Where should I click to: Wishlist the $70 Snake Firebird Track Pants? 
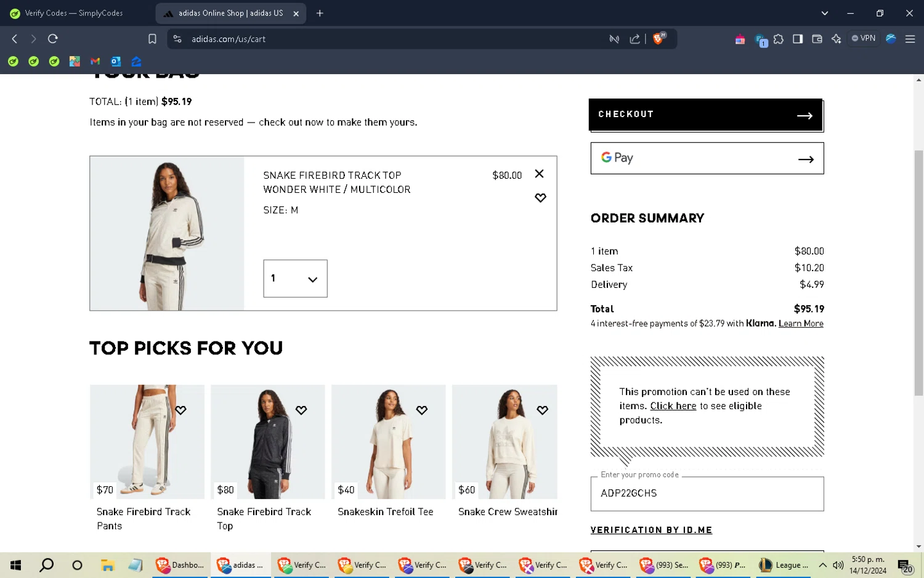180,410
